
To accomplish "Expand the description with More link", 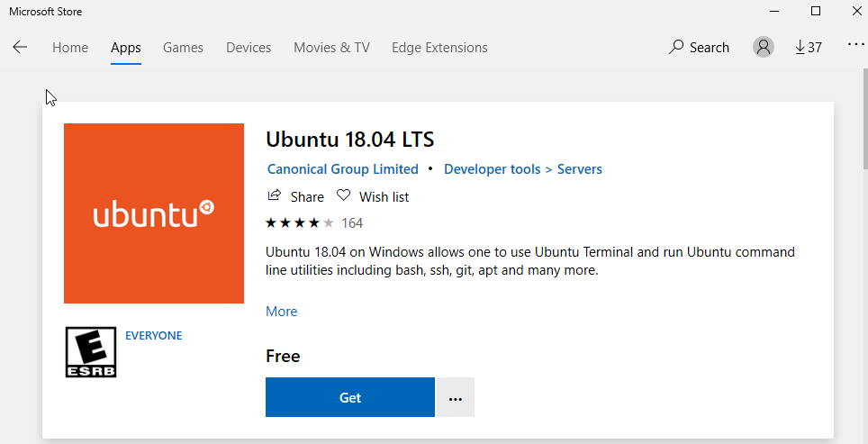I will (x=281, y=311).
